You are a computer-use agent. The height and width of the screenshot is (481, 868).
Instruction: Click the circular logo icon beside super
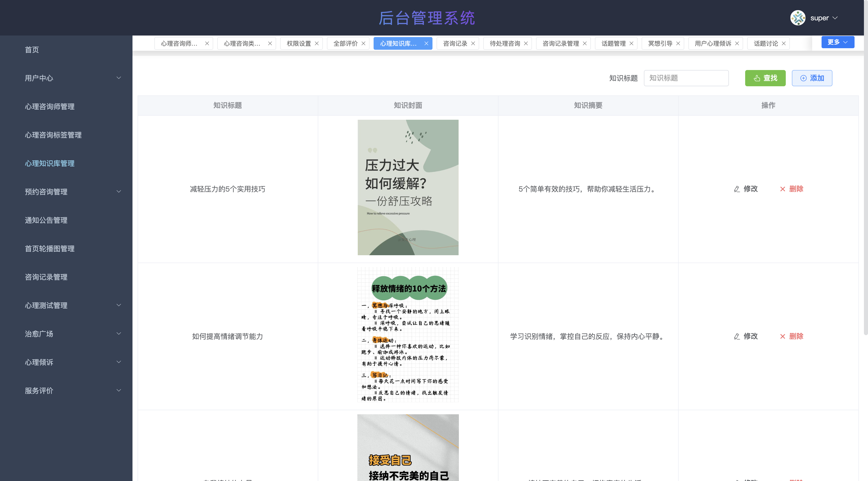798,18
